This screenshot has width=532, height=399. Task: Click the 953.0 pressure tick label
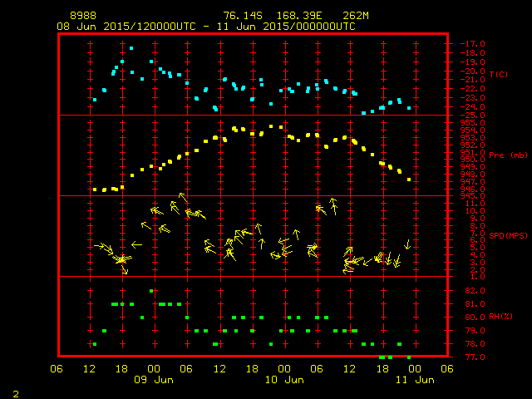coord(472,138)
